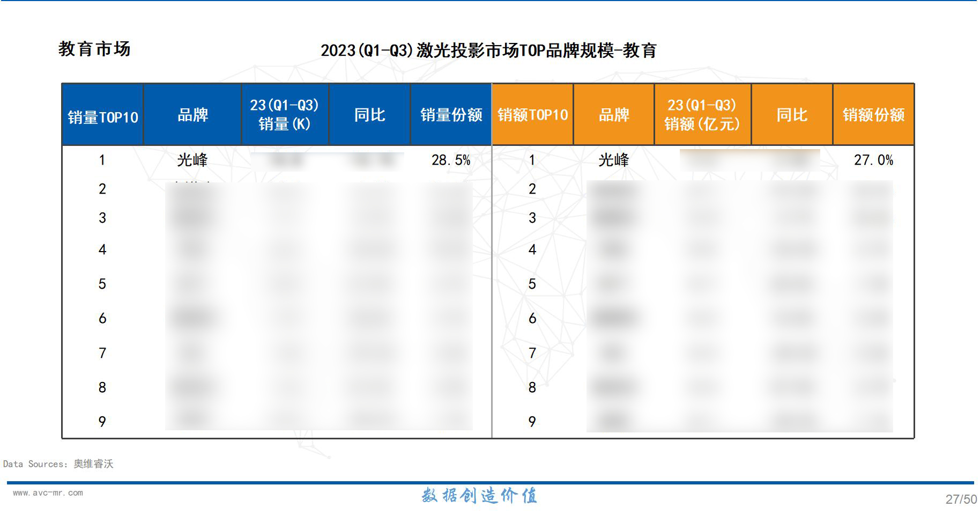The height and width of the screenshot is (515, 980).
Task: Select the 28.5% share value
Action: 452,159
